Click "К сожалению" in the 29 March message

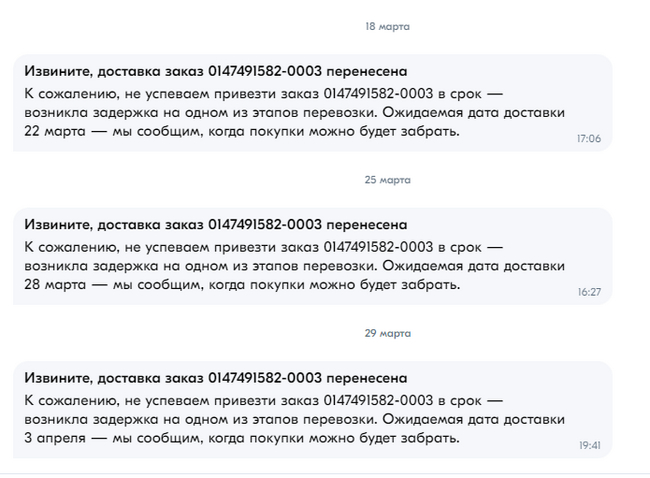tap(68, 400)
